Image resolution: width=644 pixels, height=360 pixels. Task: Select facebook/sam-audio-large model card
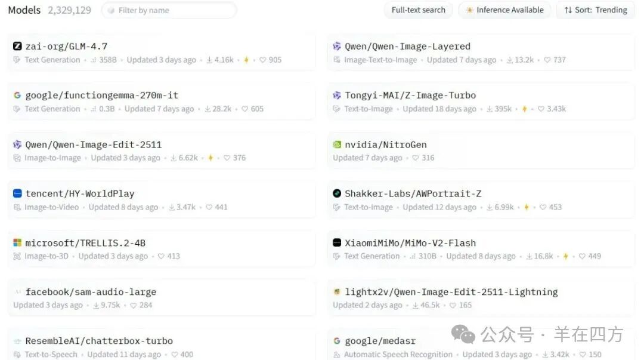[91, 292]
